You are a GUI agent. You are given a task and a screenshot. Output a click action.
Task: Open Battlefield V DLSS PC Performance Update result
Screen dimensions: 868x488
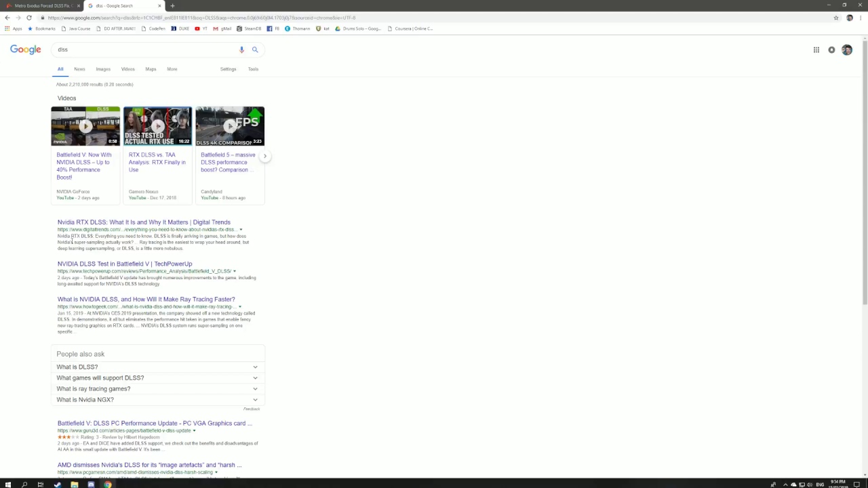pos(155,423)
